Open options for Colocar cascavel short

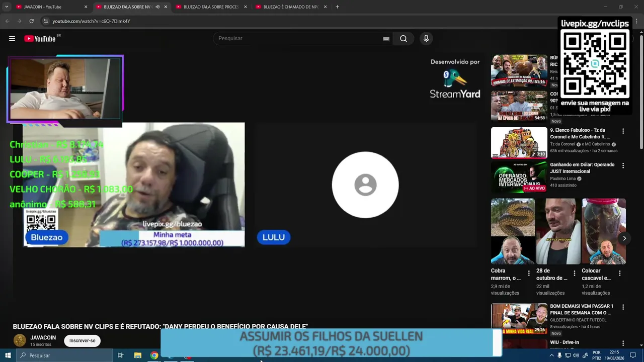point(620,274)
